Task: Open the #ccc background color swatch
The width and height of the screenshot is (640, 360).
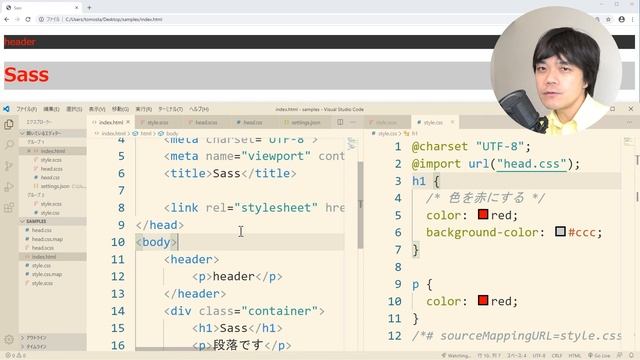Action: 560,231
